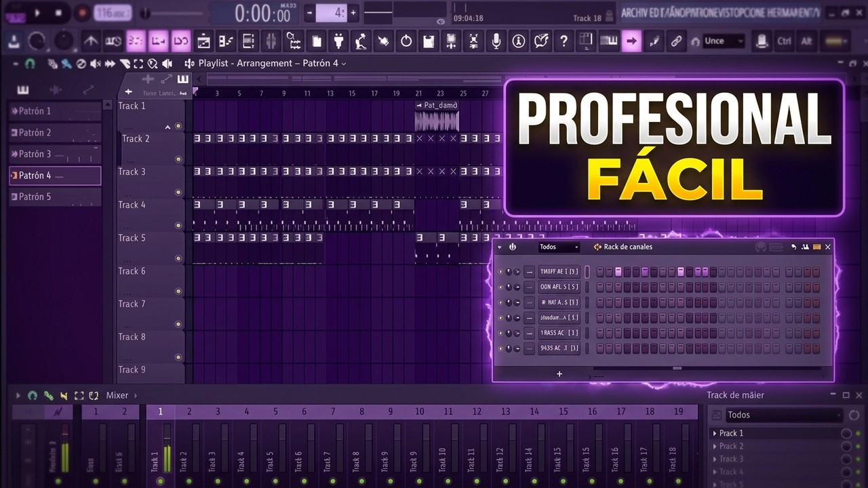
Task: Click the plug icon in toolbar
Action: pyautogui.click(x=339, y=41)
